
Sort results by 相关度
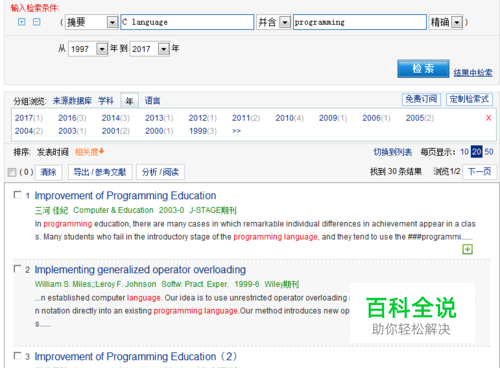(x=87, y=152)
